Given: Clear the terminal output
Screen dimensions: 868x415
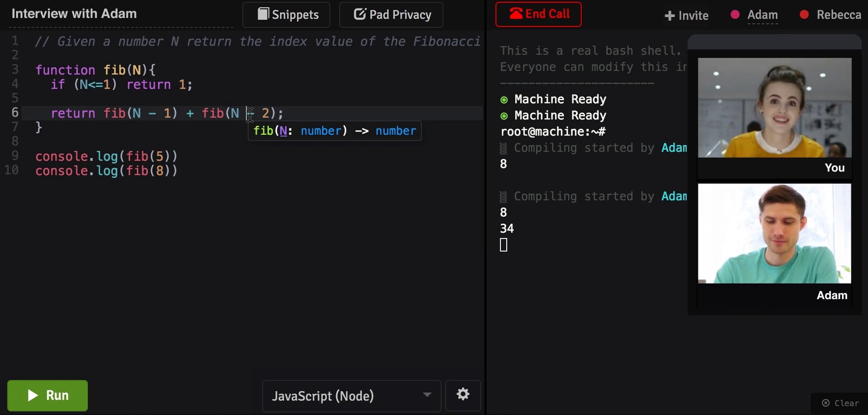Looking at the screenshot, I should 840,403.
